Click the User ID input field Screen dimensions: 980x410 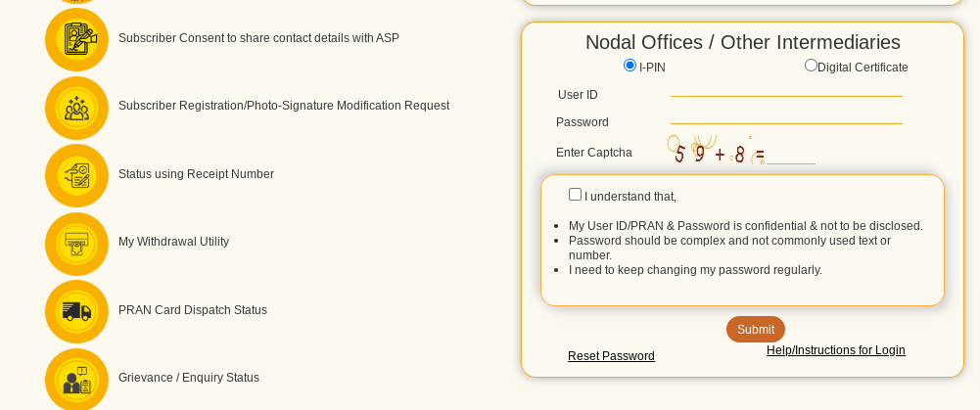point(786,88)
